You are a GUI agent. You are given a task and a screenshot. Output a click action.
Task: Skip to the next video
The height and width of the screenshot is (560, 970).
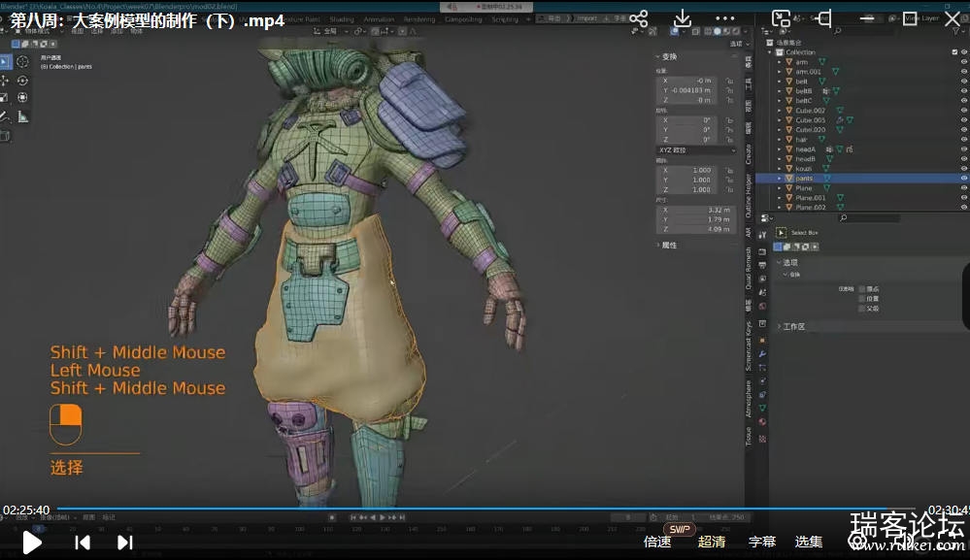(x=125, y=543)
